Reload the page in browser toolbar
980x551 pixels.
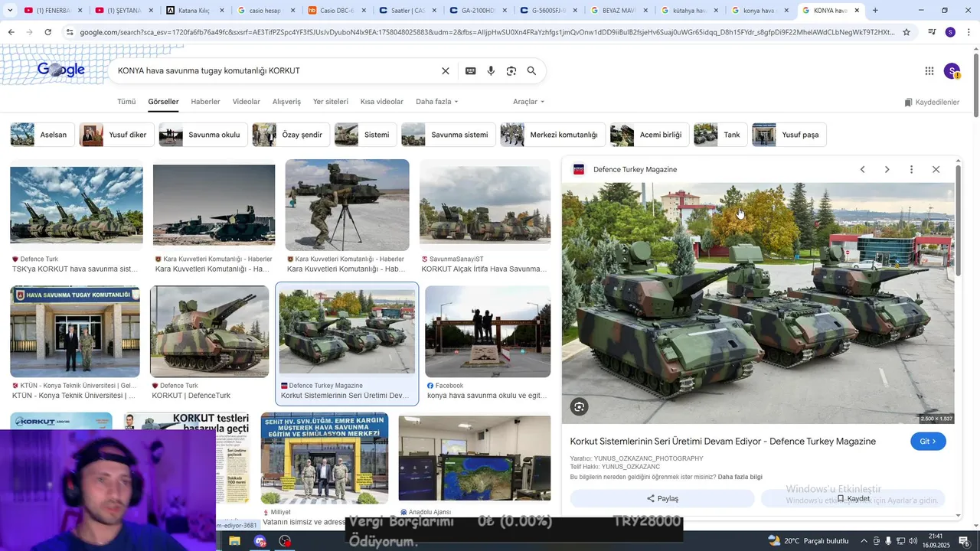tap(47, 32)
